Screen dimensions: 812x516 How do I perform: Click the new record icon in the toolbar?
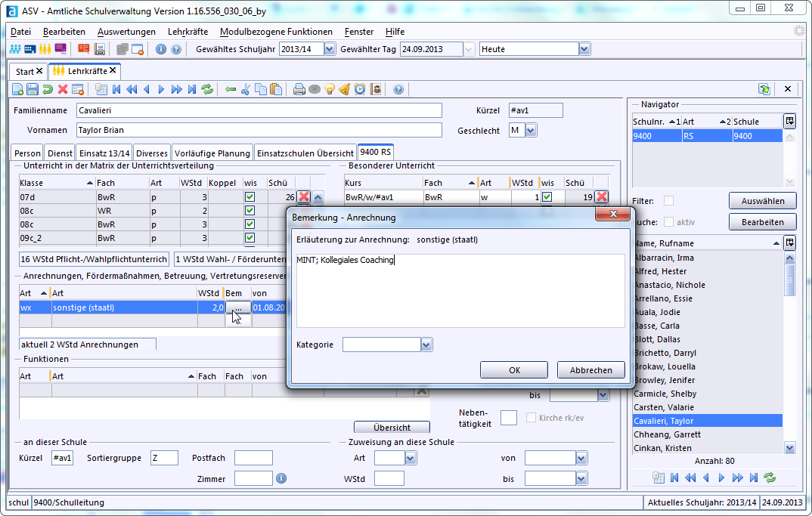coord(17,90)
